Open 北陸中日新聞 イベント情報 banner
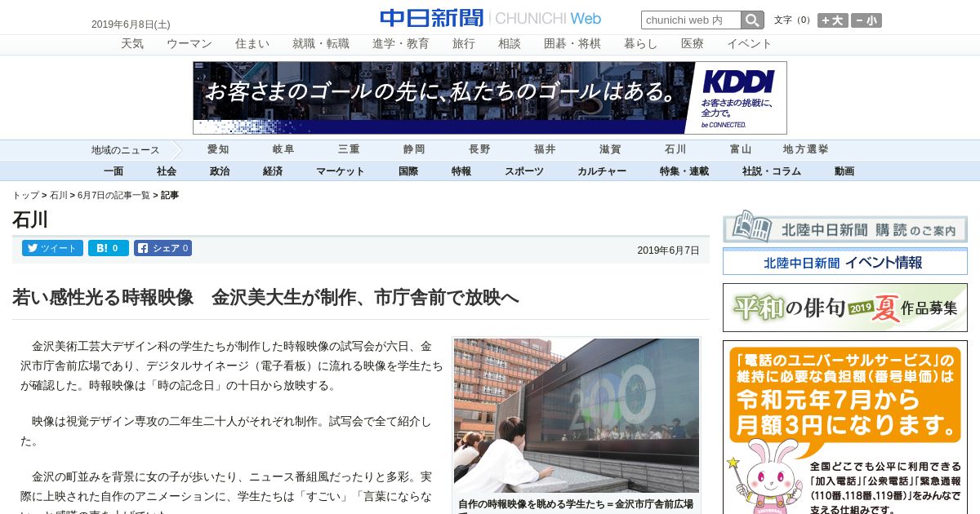The height and width of the screenshot is (514, 980). pyautogui.click(x=845, y=262)
